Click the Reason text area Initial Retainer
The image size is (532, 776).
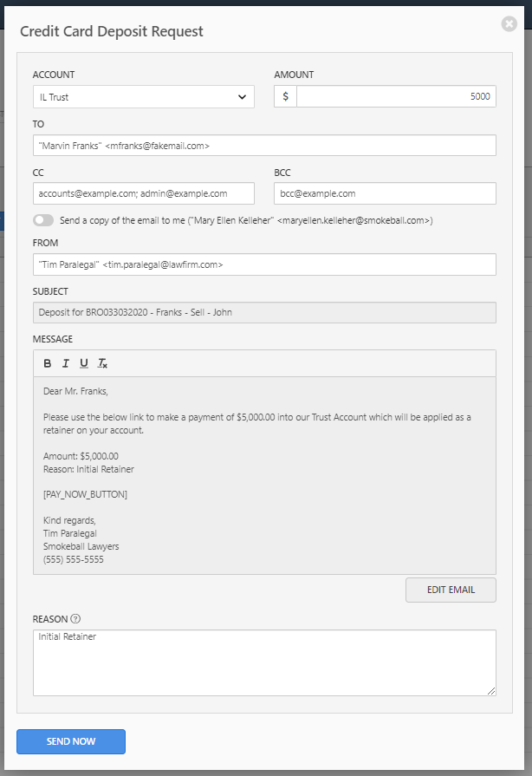pos(264,662)
